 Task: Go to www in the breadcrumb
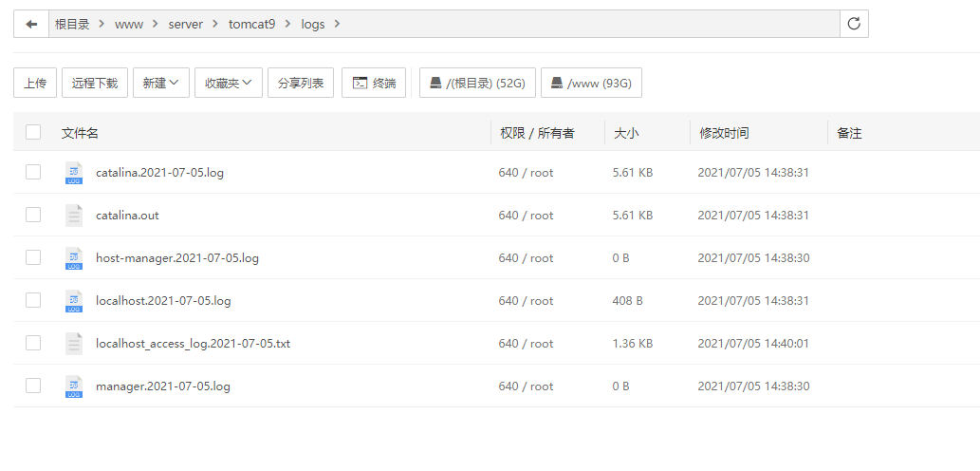coord(129,25)
